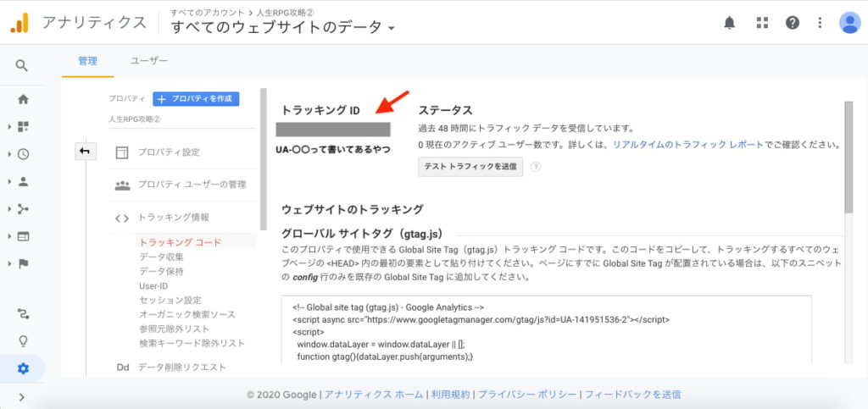Select データ収集 menu item
The width and height of the screenshot is (868, 409).
[161, 257]
